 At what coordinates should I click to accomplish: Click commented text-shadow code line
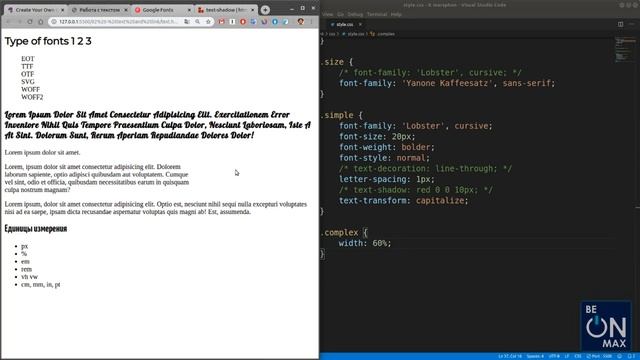point(416,190)
